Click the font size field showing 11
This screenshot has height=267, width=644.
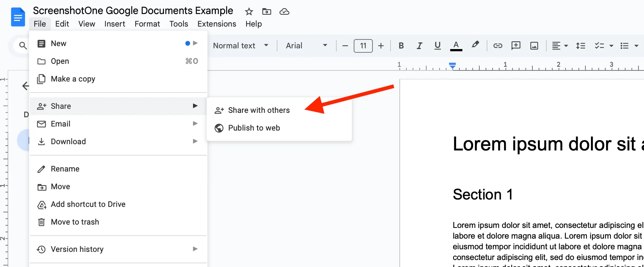tap(363, 46)
